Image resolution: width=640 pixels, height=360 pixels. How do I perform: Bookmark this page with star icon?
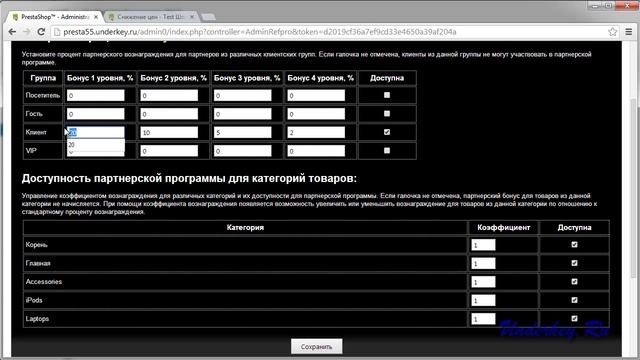point(612,32)
